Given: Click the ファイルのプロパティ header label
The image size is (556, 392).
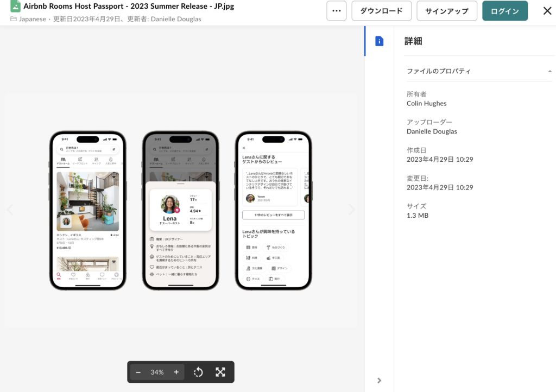Looking at the screenshot, I should pyautogui.click(x=439, y=71).
